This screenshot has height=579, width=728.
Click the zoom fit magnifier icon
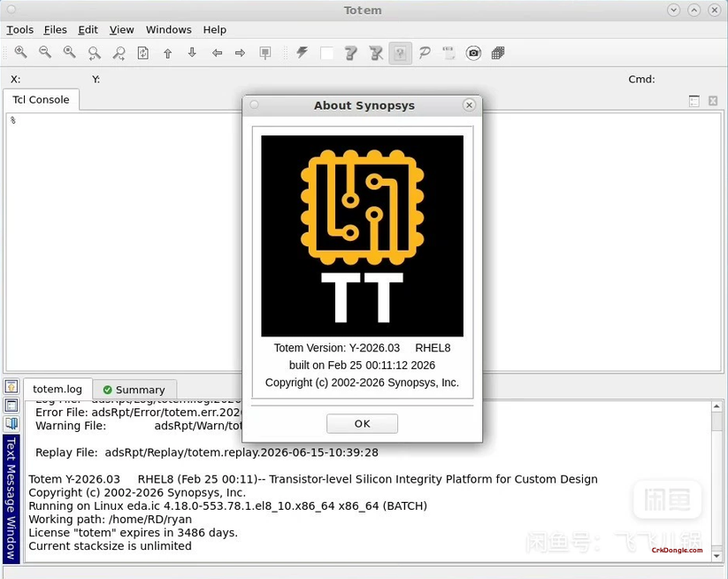pyautogui.click(x=70, y=52)
